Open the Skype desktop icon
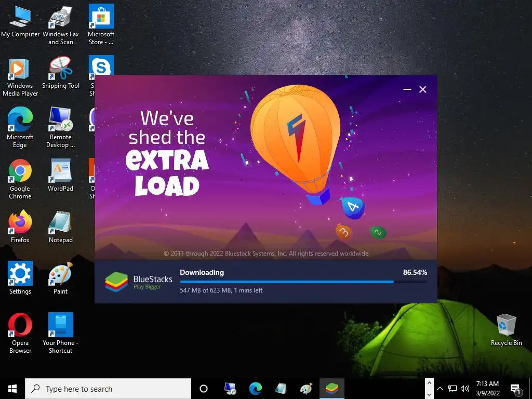This screenshot has width=532, height=399. pos(101,65)
